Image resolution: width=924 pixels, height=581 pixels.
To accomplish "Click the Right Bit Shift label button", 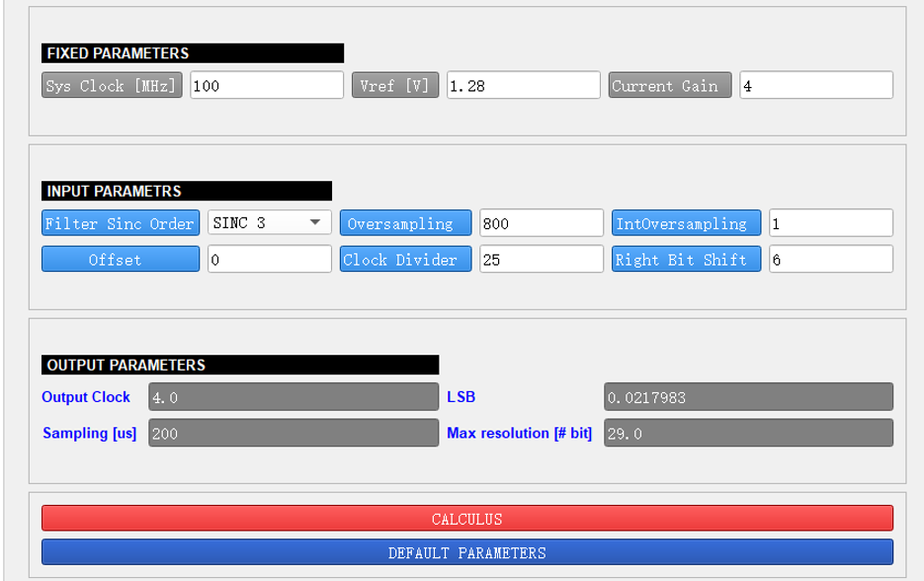I will [x=686, y=259].
